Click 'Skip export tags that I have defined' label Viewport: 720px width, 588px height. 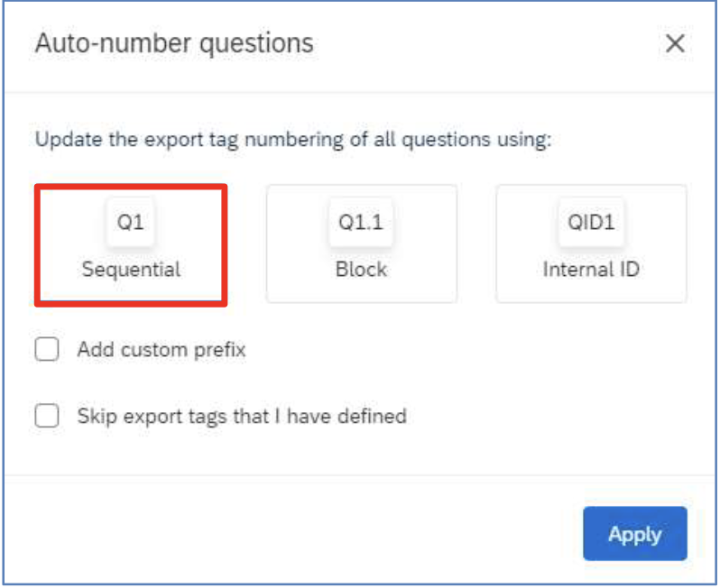click(x=242, y=417)
